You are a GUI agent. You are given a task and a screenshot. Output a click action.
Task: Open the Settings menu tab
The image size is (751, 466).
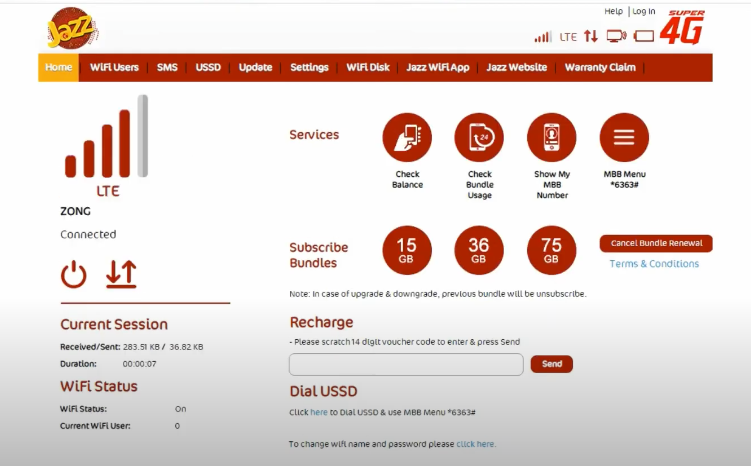pyautogui.click(x=309, y=67)
